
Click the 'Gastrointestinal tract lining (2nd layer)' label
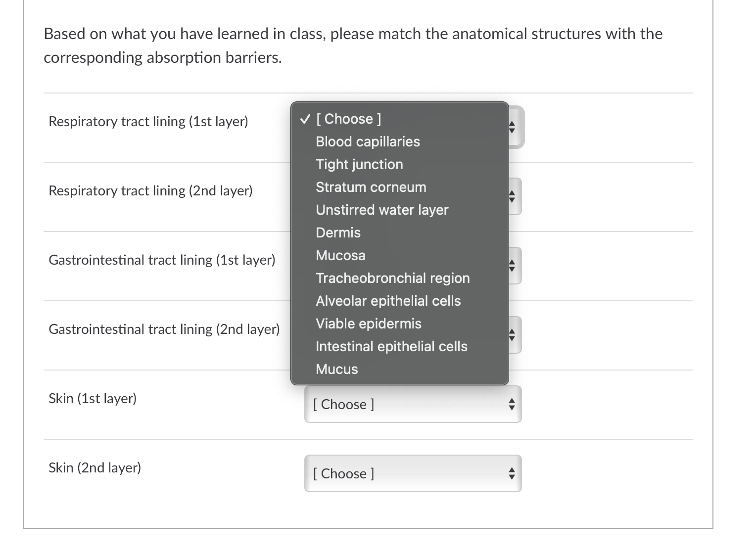[x=164, y=329]
